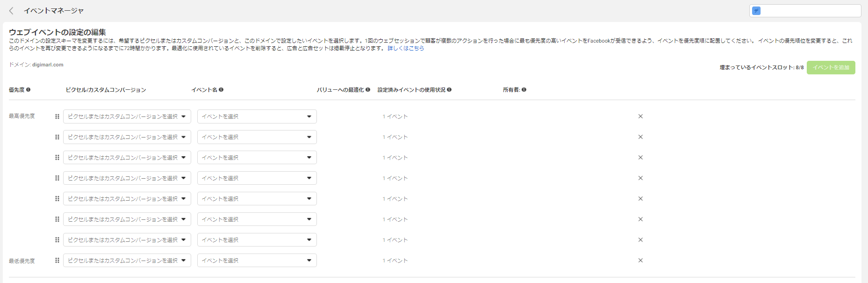Grab the drag handle of the 最低優先度 row
The width and height of the screenshot is (868, 283).
pos(57,261)
